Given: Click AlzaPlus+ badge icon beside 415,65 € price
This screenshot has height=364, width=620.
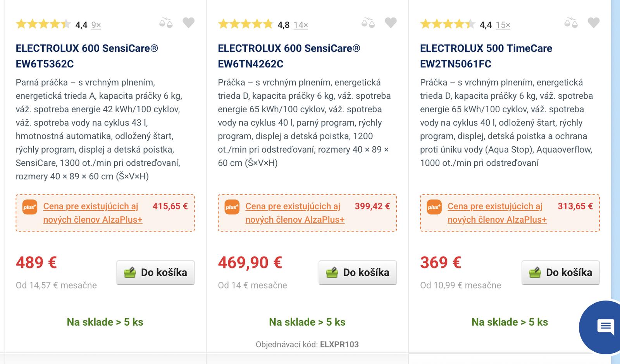Looking at the screenshot, I should pos(30,207).
